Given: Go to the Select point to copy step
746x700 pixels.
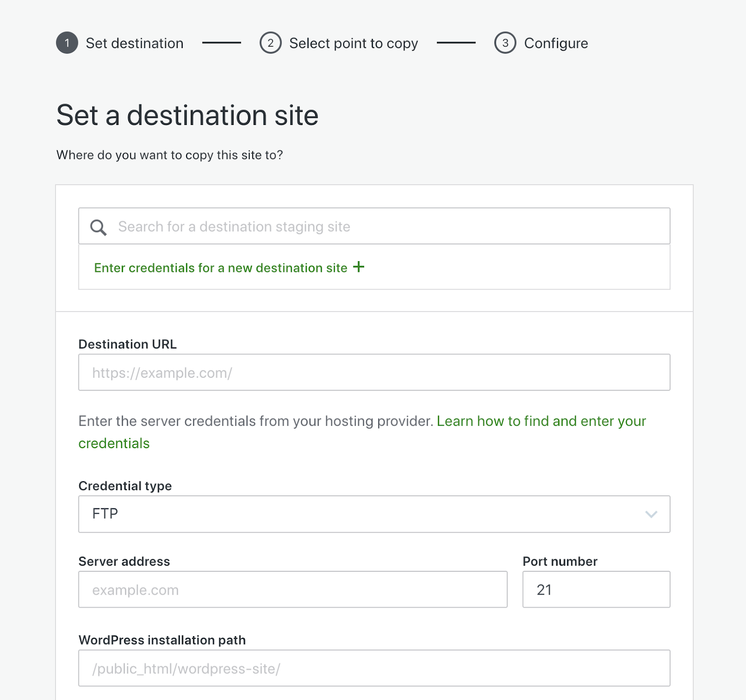Looking at the screenshot, I should coord(353,43).
